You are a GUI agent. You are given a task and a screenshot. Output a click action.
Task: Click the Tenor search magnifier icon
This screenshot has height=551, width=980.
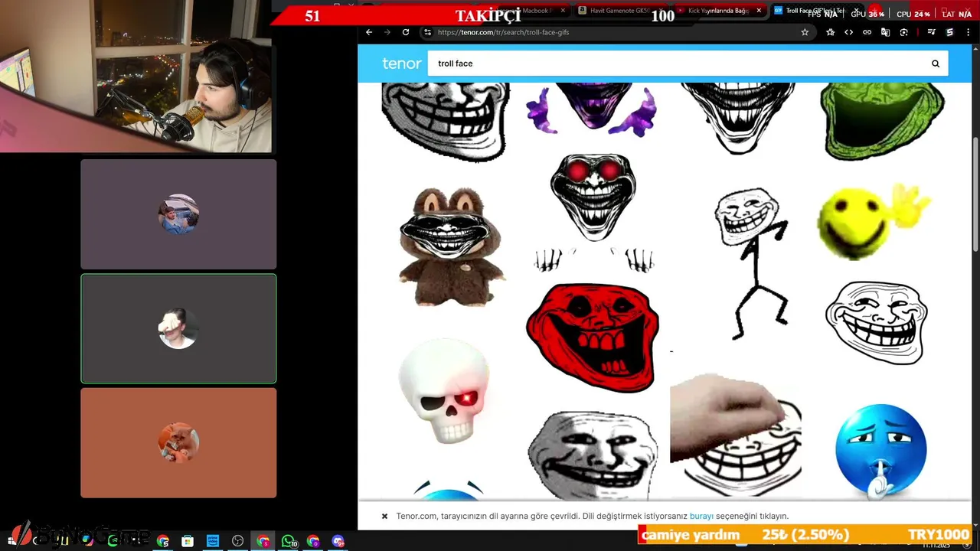935,64
